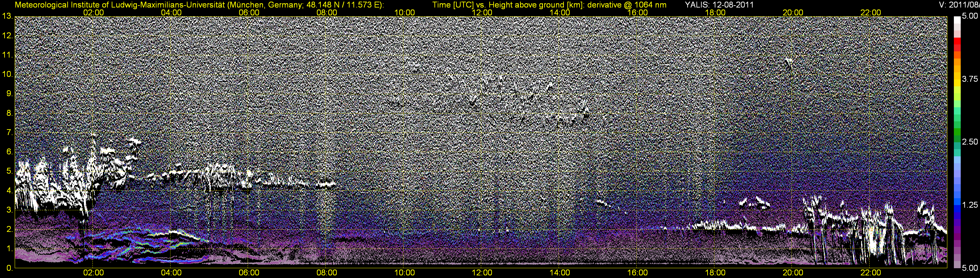Image resolution: width=980 pixels, height=278 pixels.
Task: Click the 6 km height axis label
Action: pos(9,152)
